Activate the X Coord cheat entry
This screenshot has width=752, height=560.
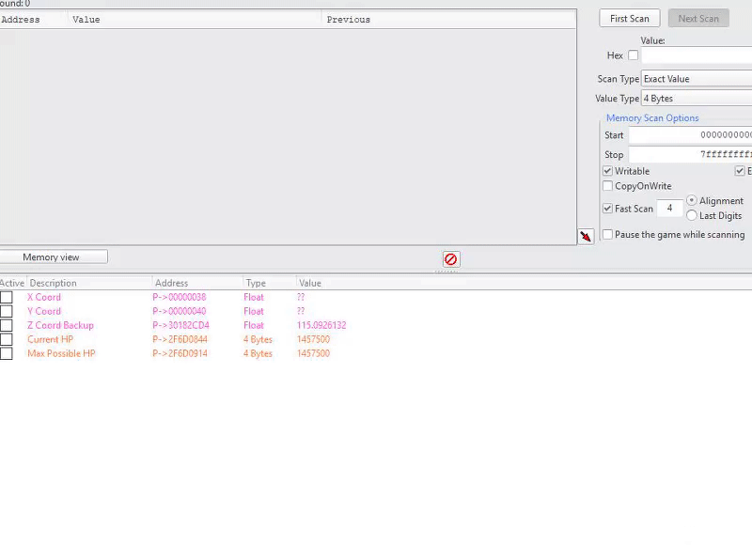coord(6,297)
